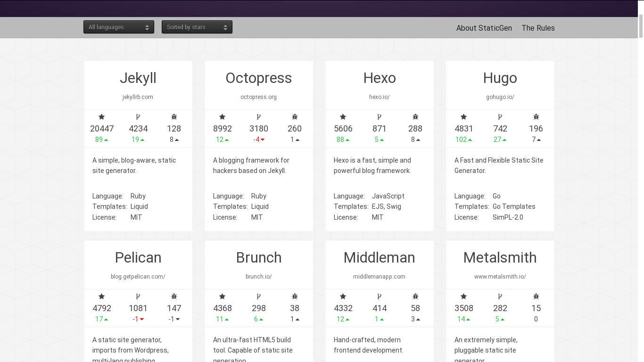Click Middleman's fork count 414
644x362 pixels.
coord(380,308)
